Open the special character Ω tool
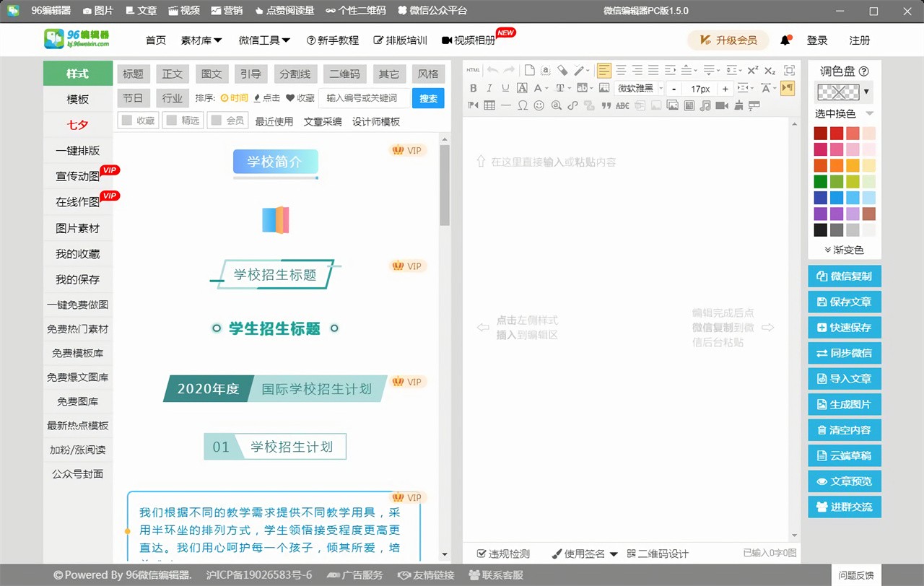924x586 pixels. tap(523, 105)
